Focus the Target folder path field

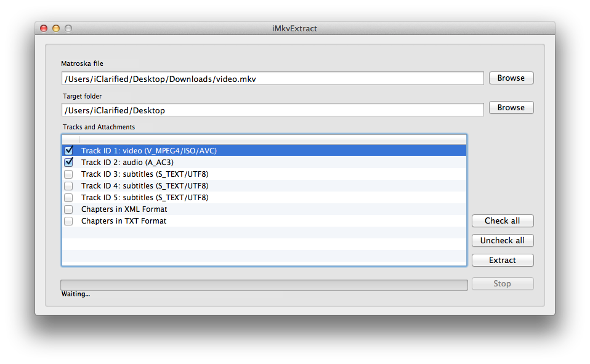[272, 110]
